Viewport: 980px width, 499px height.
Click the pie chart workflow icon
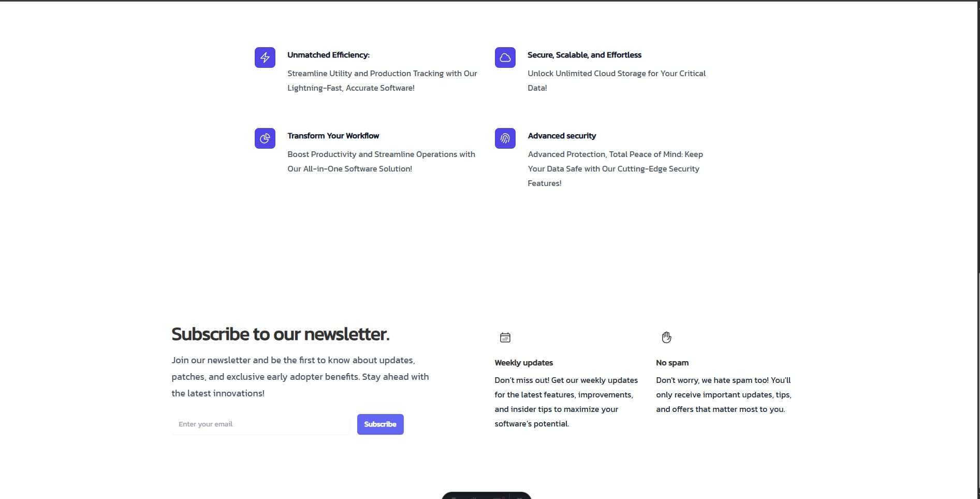point(265,138)
